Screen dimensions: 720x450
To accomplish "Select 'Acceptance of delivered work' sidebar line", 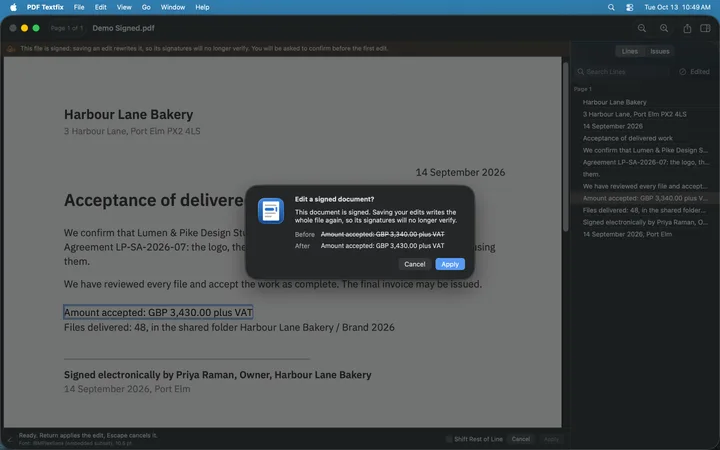I will [644, 138].
